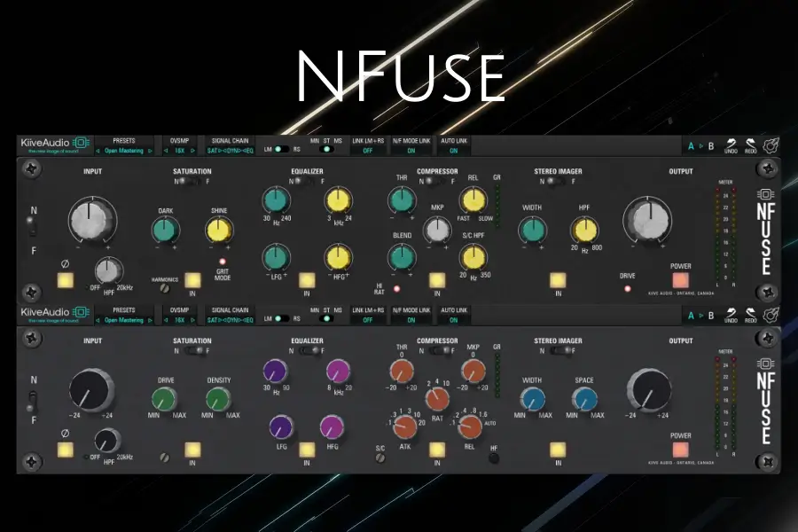This screenshot has width=798, height=532.
Task: Open Signal Chain selector on upper unit
Action: pyautogui.click(x=230, y=151)
